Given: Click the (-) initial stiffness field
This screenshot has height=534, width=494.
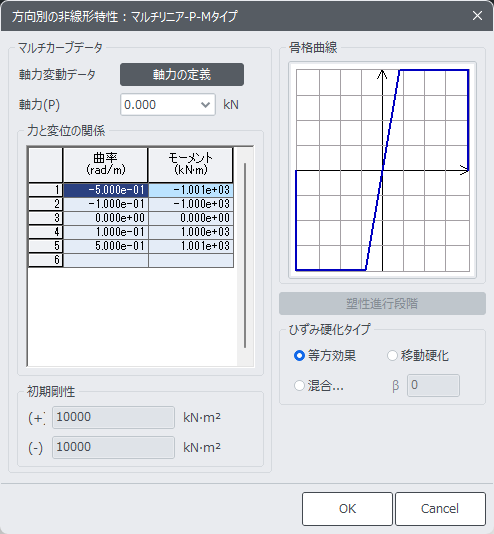Looking at the screenshot, I should tap(113, 447).
